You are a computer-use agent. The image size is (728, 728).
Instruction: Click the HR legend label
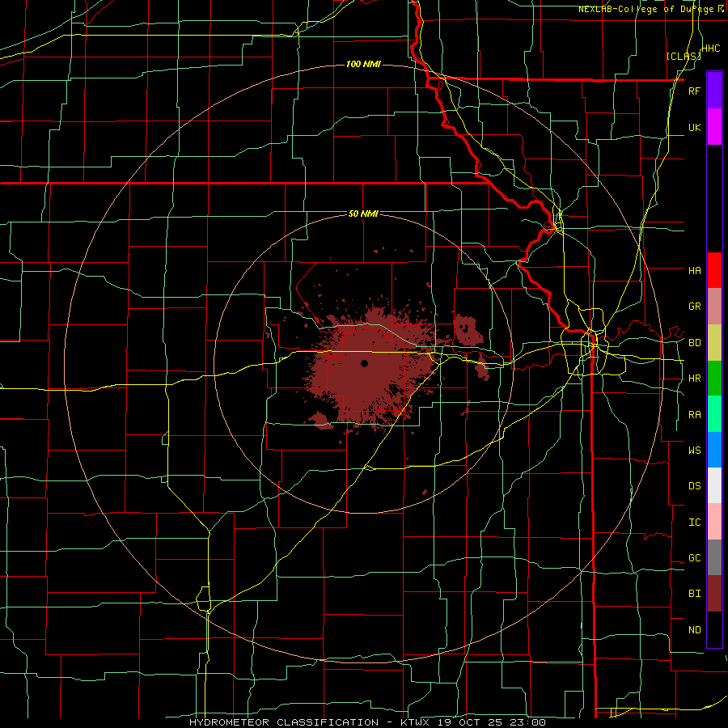click(694, 379)
